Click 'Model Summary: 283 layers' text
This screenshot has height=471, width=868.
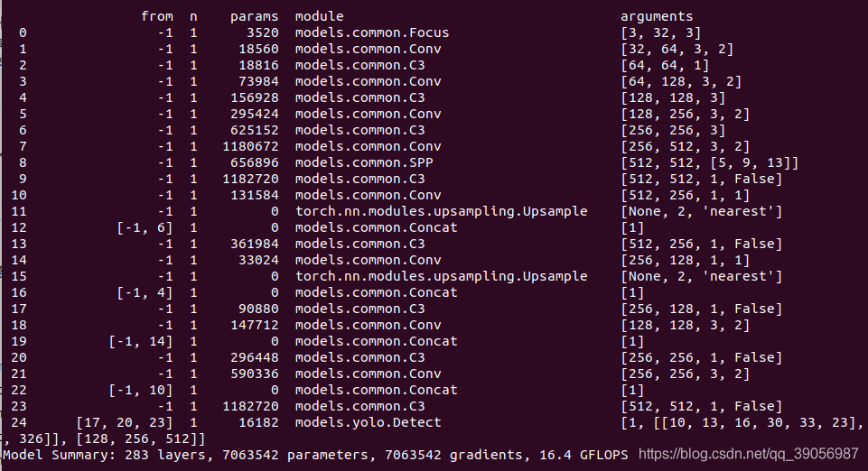[x=81, y=455]
